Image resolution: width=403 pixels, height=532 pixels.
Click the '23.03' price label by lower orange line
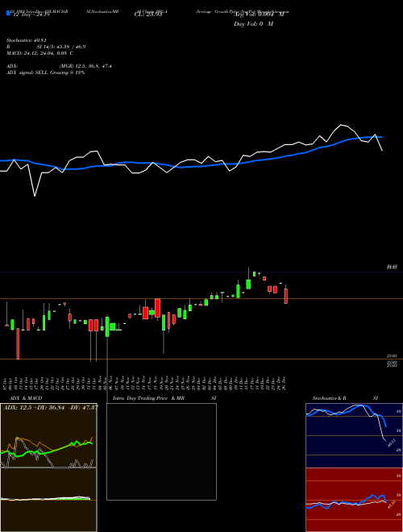coord(392,355)
